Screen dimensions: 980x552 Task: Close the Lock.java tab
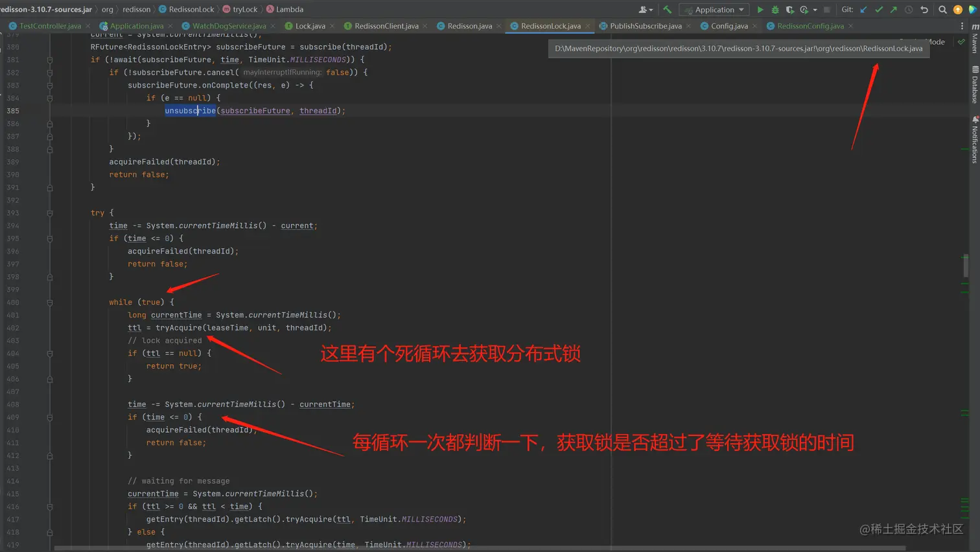point(332,26)
